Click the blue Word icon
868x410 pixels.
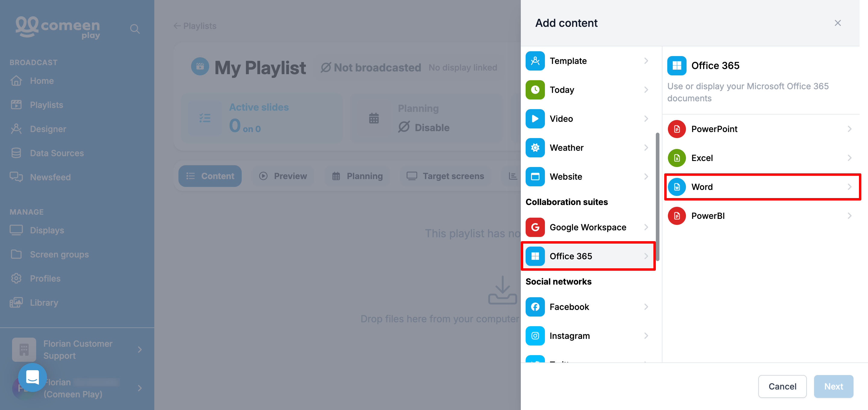click(x=677, y=187)
